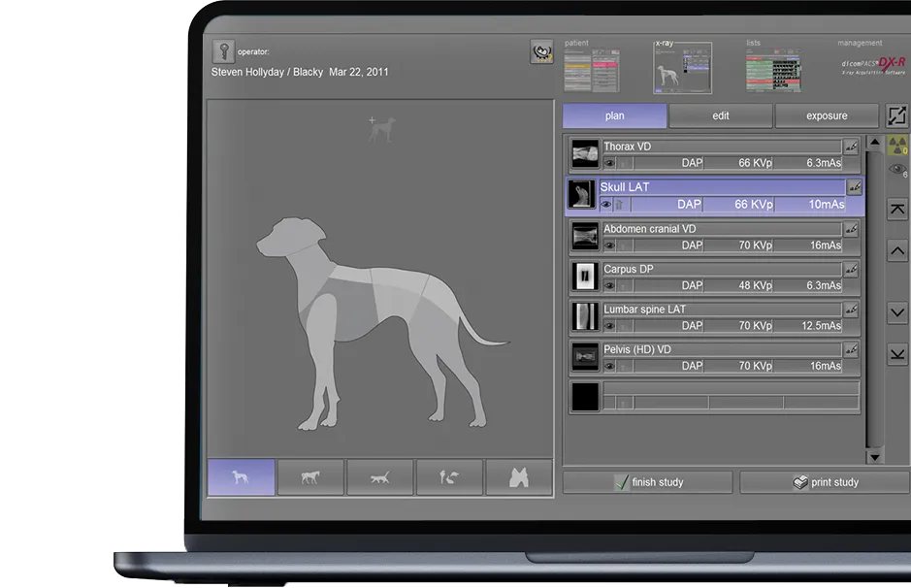Click the operator key icon

click(x=224, y=52)
